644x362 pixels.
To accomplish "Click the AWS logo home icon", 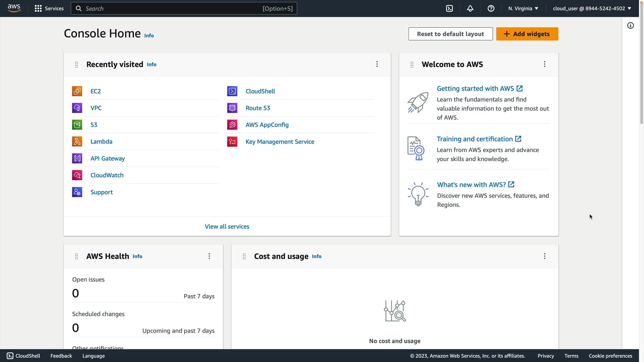I will point(14,8).
